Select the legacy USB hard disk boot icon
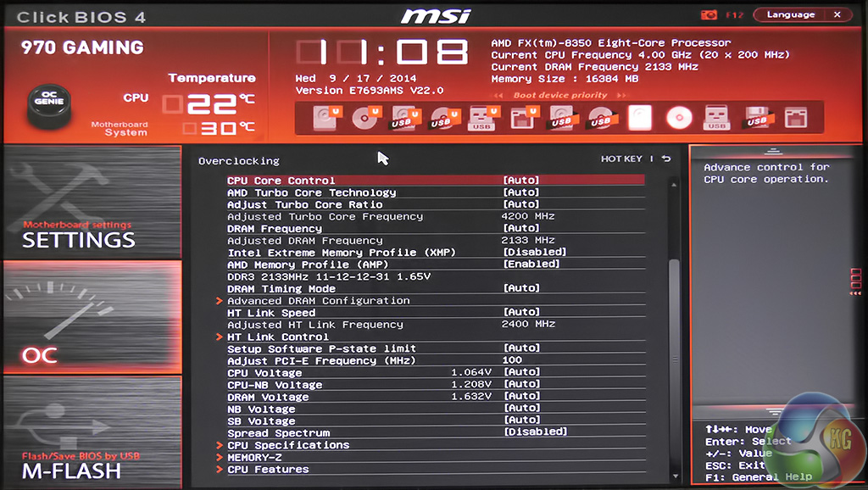The width and height of the screenshot is (868, 490). (563, 118)
